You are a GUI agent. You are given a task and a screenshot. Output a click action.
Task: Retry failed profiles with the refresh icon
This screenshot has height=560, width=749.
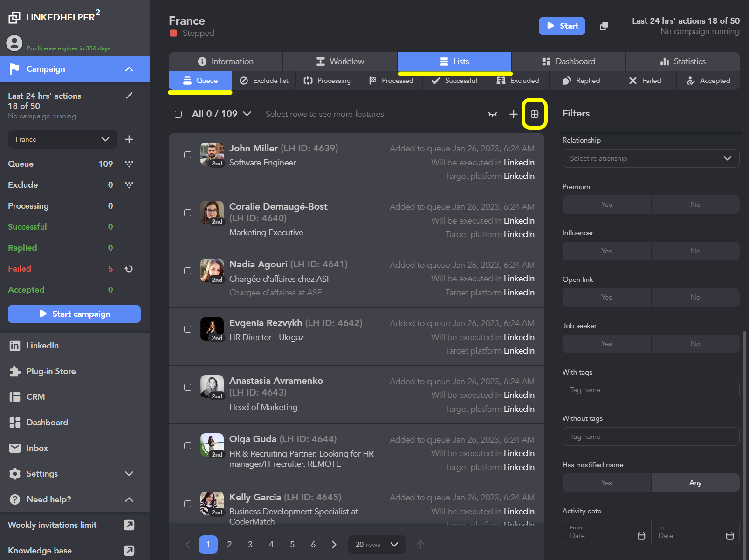(x=129, y=269)
